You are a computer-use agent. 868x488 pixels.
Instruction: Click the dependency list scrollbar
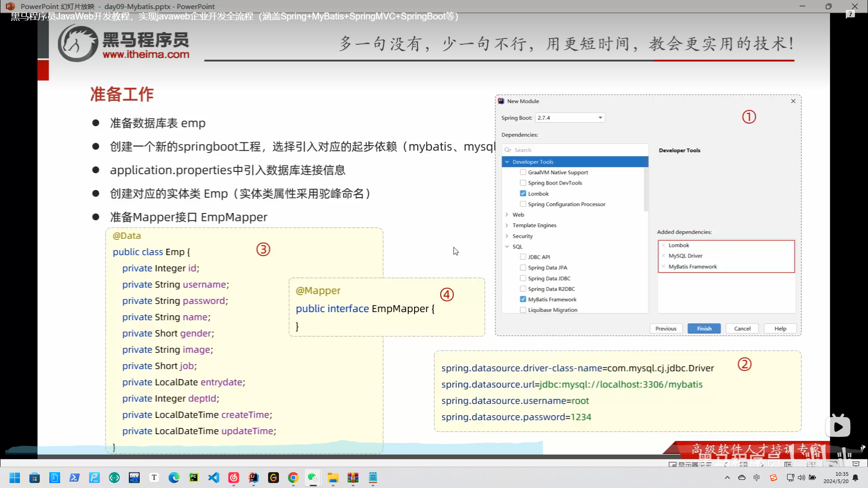pyautogui.click(x=646, y=189)
